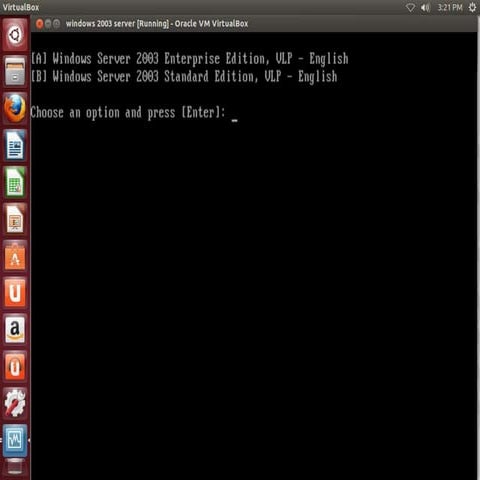Image resolution: width=480 pixels, height=480 pixels.
Task: Open the orange Ubuntu One Music icon
Action: click(x=15, y=366)
